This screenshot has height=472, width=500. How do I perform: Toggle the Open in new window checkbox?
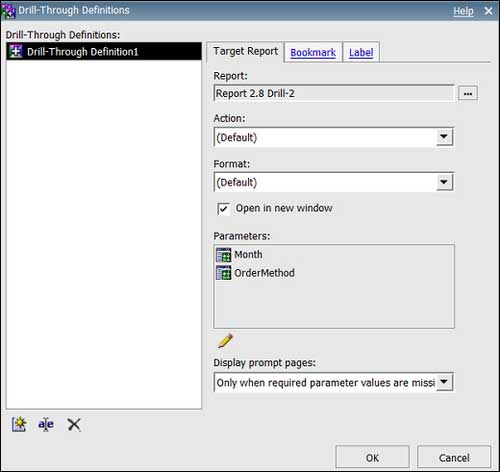[x=223, y=209]
